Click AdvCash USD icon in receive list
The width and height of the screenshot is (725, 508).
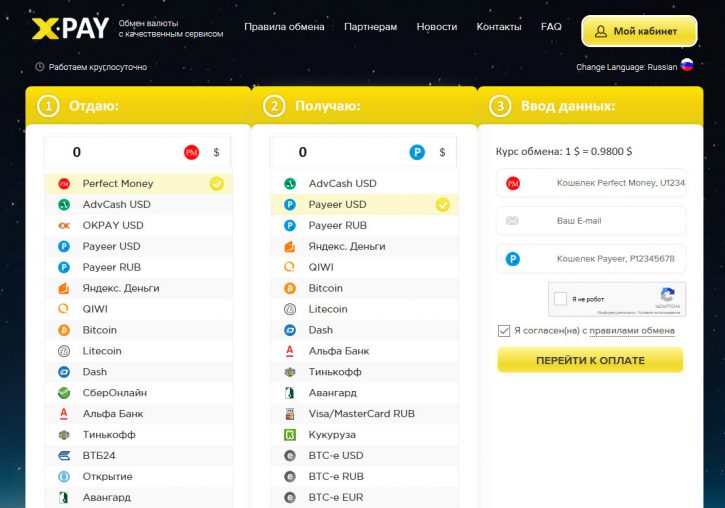[x=290, y=184]
